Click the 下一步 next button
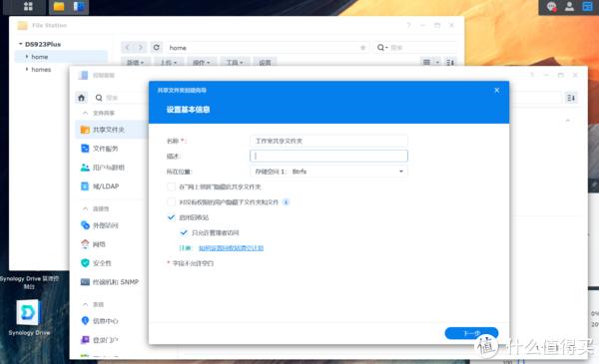The height and width of the screenshot is (364, 599). [x=471, y=333]
